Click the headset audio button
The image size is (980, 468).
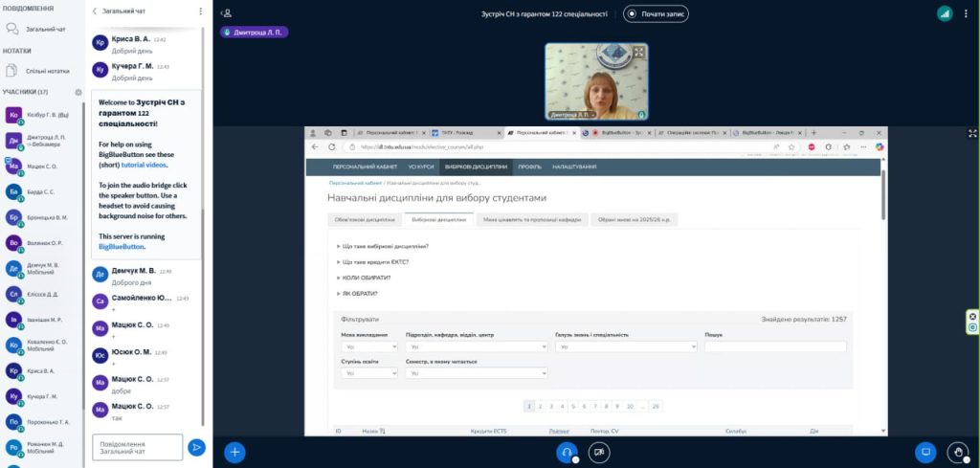(x=567, y=451)
